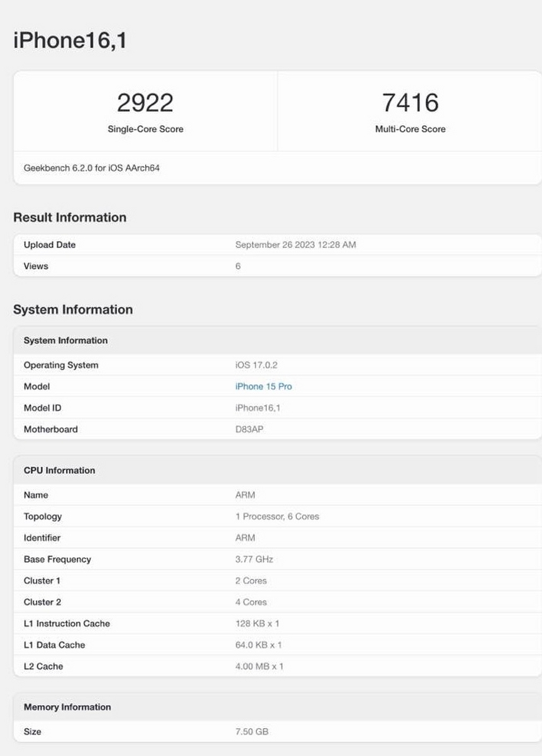Viewport: 542px width, 756px height.
Task: Select the single-core score 2922
Action: [145, 103]
